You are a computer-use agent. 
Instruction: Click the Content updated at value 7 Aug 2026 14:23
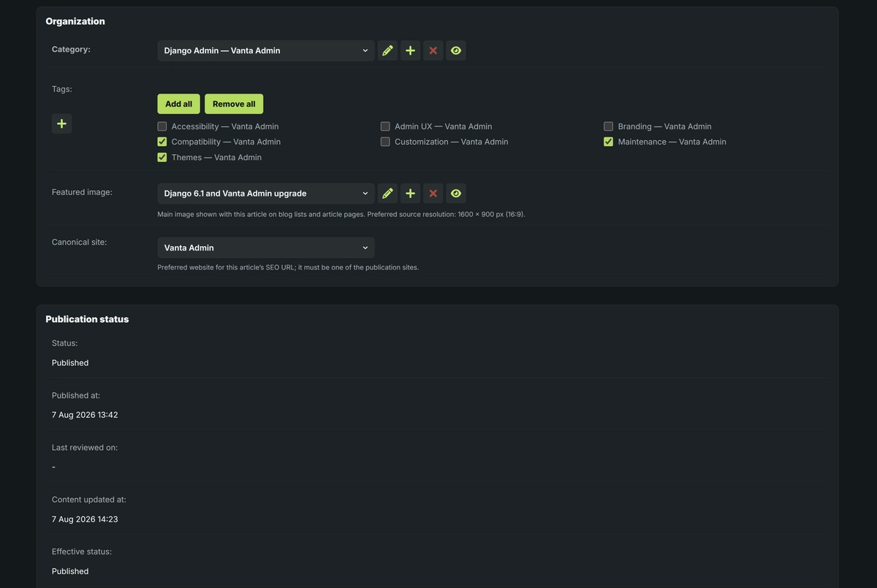[85, 519]
